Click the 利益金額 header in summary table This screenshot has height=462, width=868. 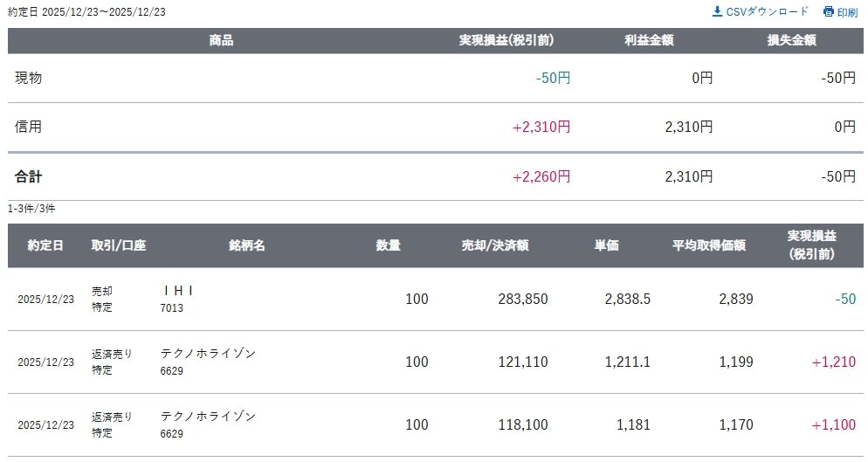click(649, 40)
